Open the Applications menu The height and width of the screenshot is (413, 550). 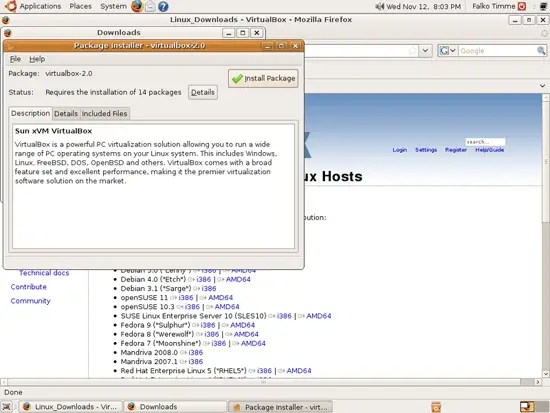tap(40, 6)
